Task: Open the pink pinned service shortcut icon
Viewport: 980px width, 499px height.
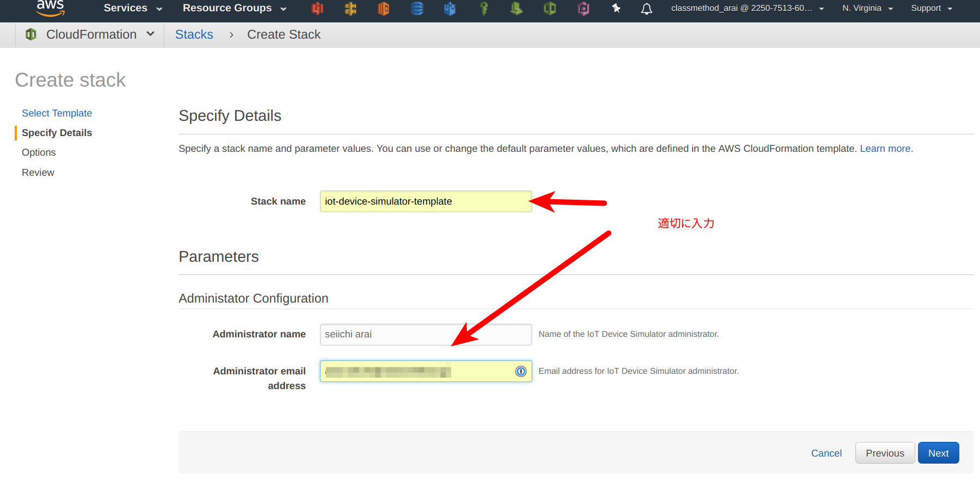Action: pos(583,8)
